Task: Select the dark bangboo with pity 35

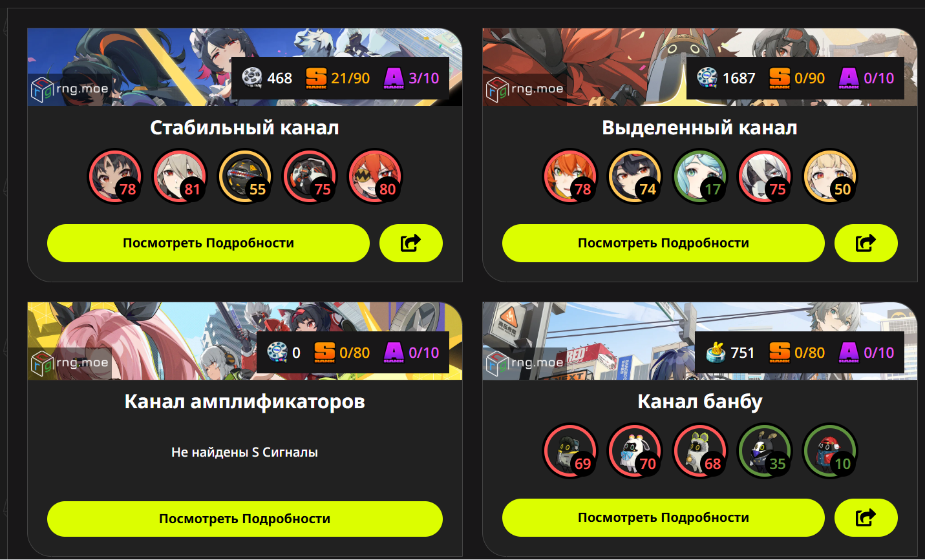Action: 765,451
